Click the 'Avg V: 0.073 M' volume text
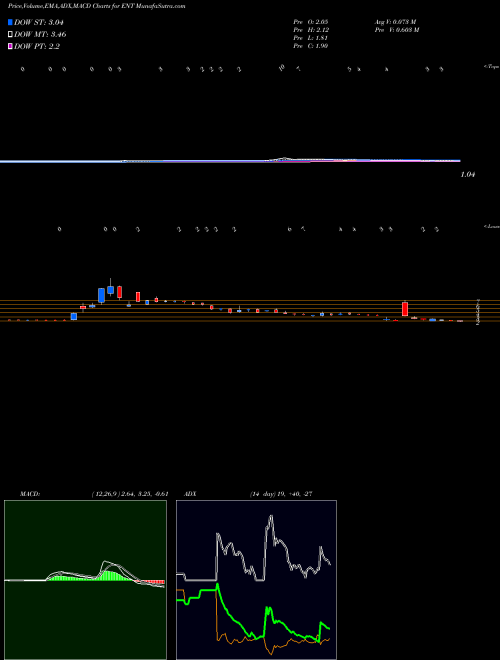 pos(396,21)
